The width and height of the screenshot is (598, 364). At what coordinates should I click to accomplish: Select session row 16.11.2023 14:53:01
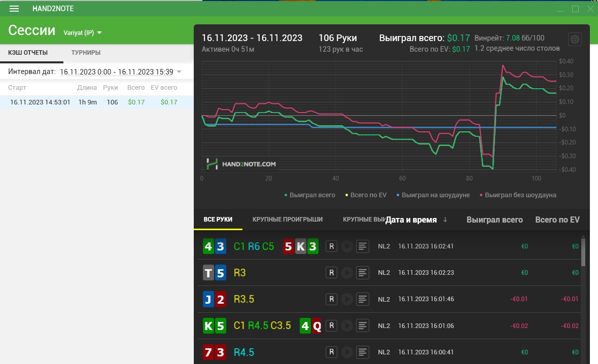point(96,102)
